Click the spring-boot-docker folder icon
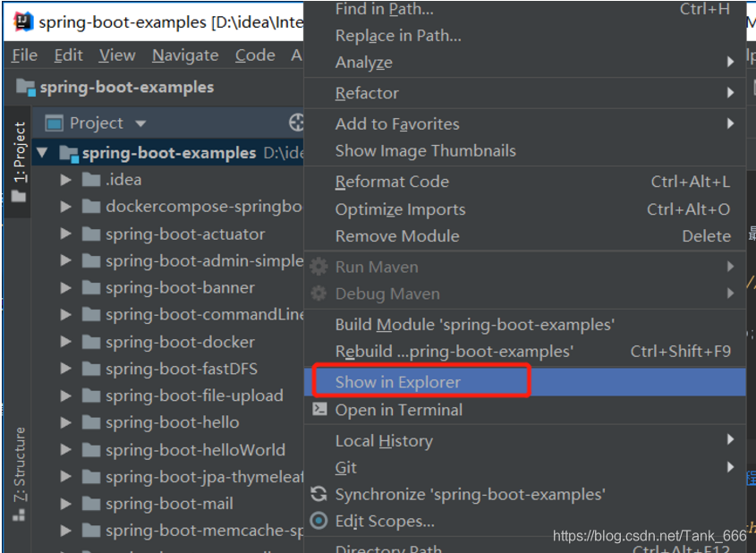This screenshot has height=553, width=756. (x=91, y=342)
